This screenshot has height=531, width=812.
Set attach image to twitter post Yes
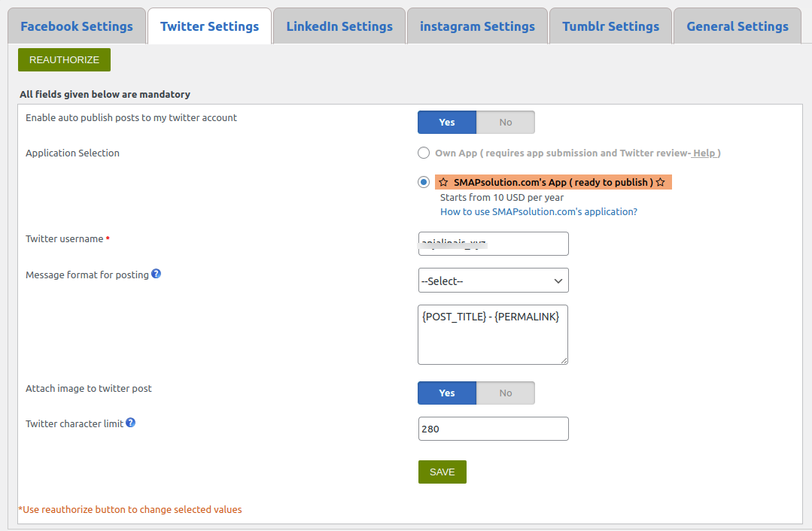447,393
